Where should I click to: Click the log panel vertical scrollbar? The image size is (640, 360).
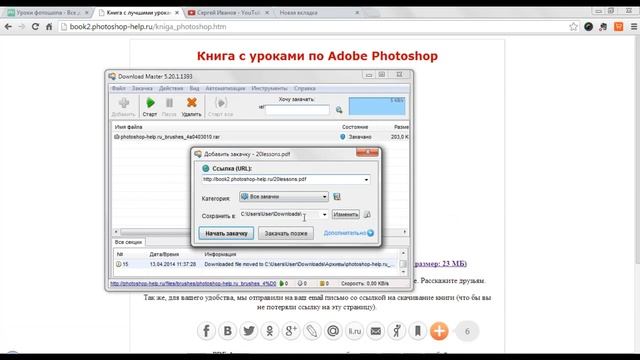tap(403, 263)
